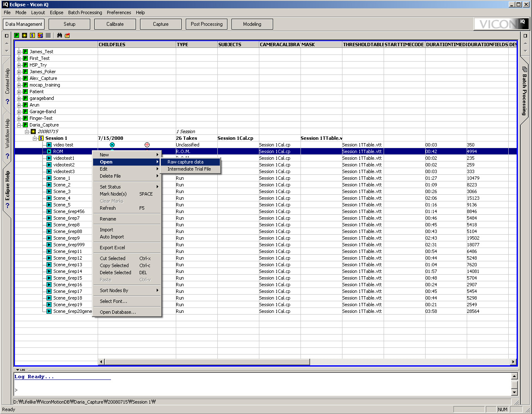Click the project icon beside mocap_training
The image size is (532, 414).
(25, 85)
